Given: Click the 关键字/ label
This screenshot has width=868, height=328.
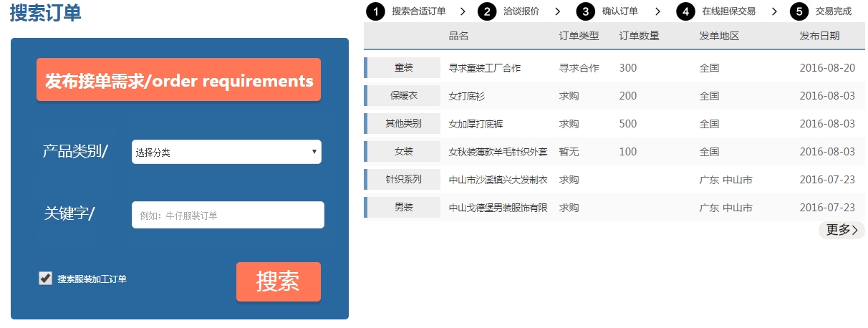Looking at the screenshot, I should coord(69,213).
